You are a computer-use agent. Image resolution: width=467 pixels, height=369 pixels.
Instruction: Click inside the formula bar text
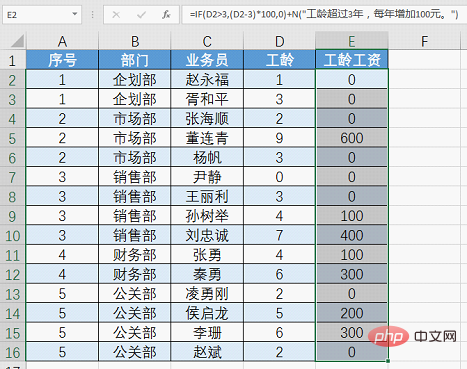[x=324, y=15]
